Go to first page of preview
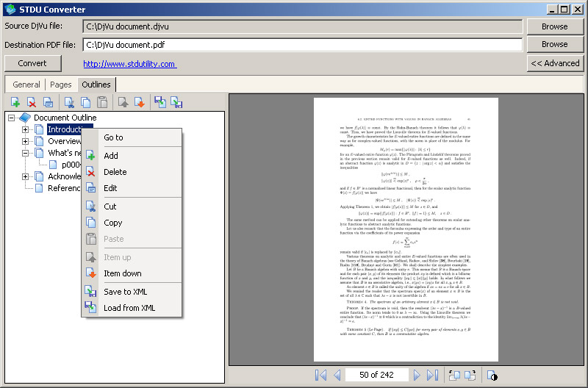The width and height of the screenshot is (588, 388). [x=320, y=375]
